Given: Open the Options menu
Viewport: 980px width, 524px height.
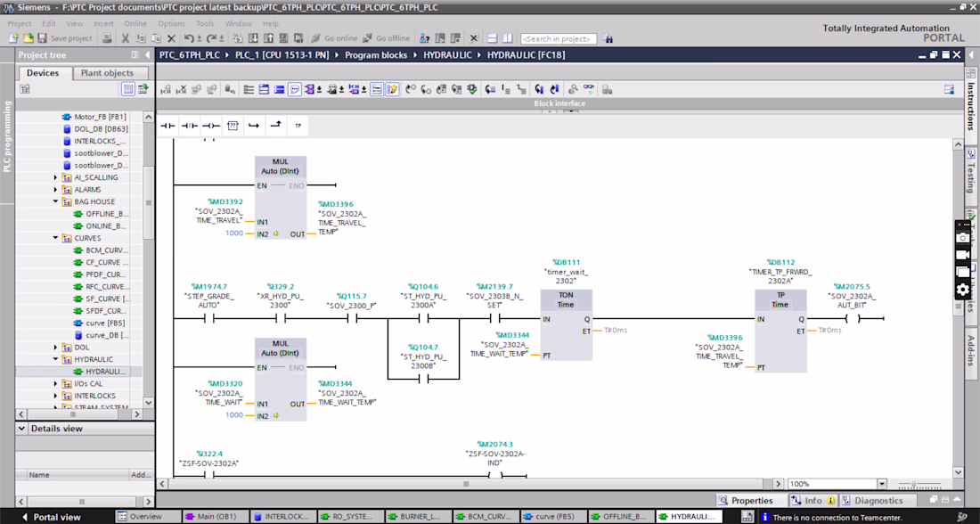Looking at the screenshot, I should (x=171, y=24).
